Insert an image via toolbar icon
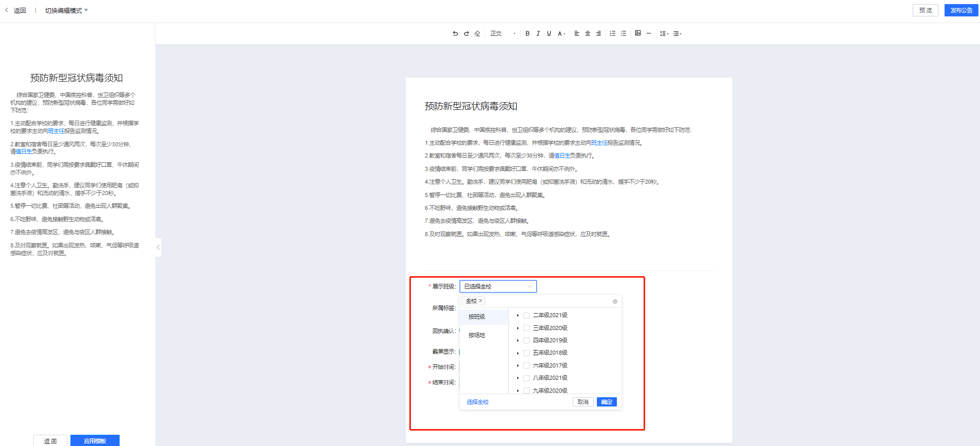 point(637,33)
